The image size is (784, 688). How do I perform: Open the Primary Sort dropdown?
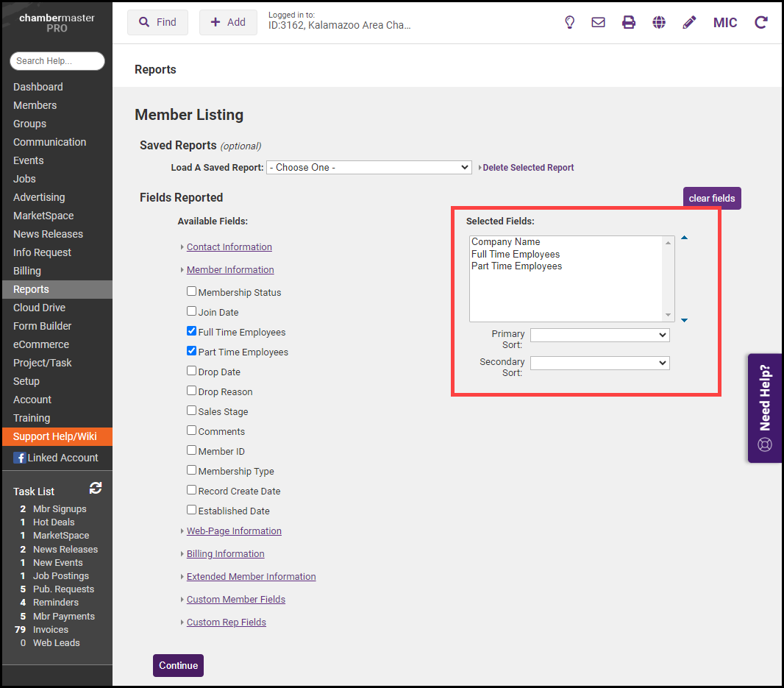coord(599,336)
